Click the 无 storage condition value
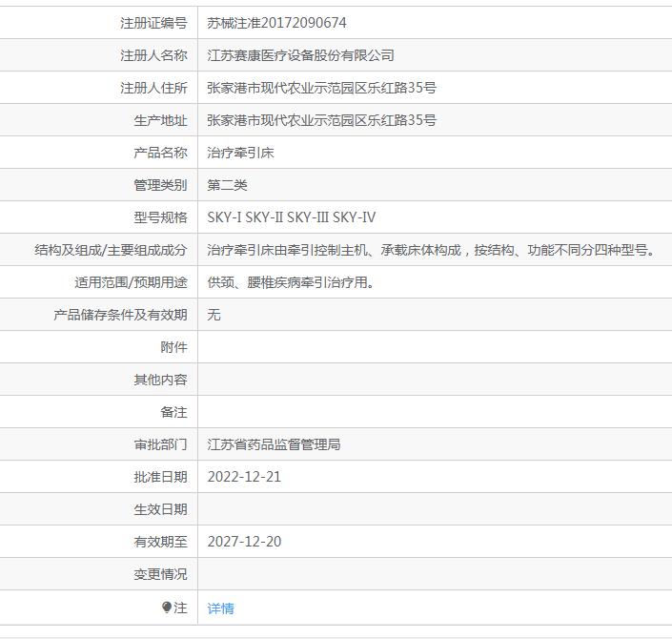The image size is (672, 639). [214, 315]
